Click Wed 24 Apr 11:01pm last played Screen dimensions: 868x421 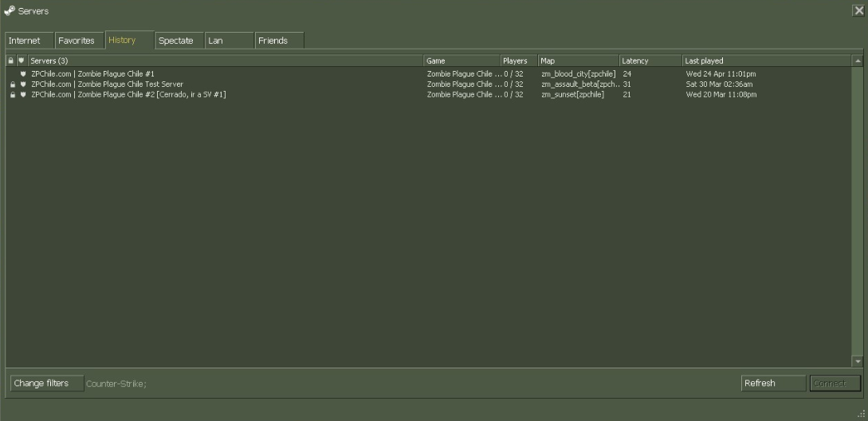click(x=721, y=73)
